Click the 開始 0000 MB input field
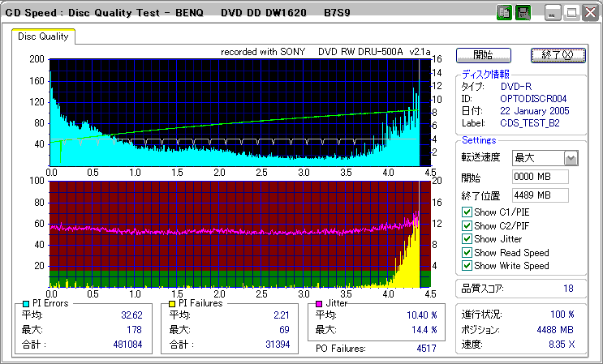This screenshot has height=364, width=603. (540, 177)
